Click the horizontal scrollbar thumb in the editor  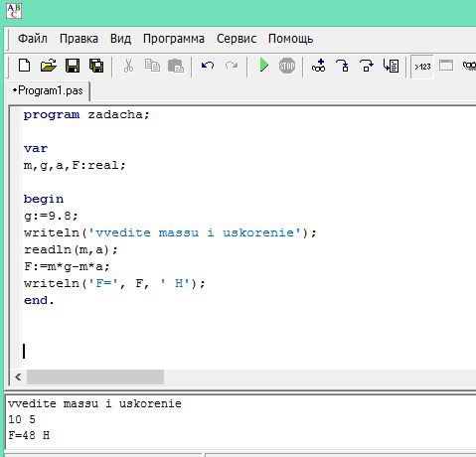tap(95, 377)
